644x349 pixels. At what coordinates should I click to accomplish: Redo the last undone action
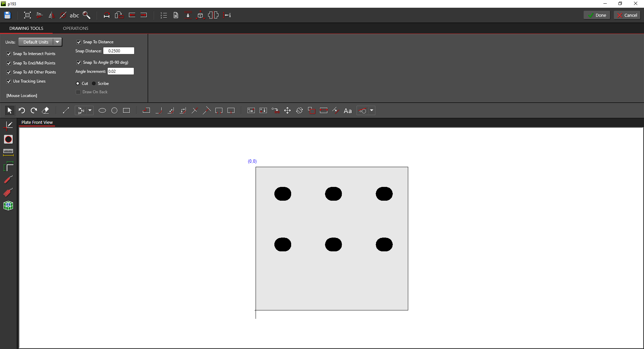pos(34,110)
